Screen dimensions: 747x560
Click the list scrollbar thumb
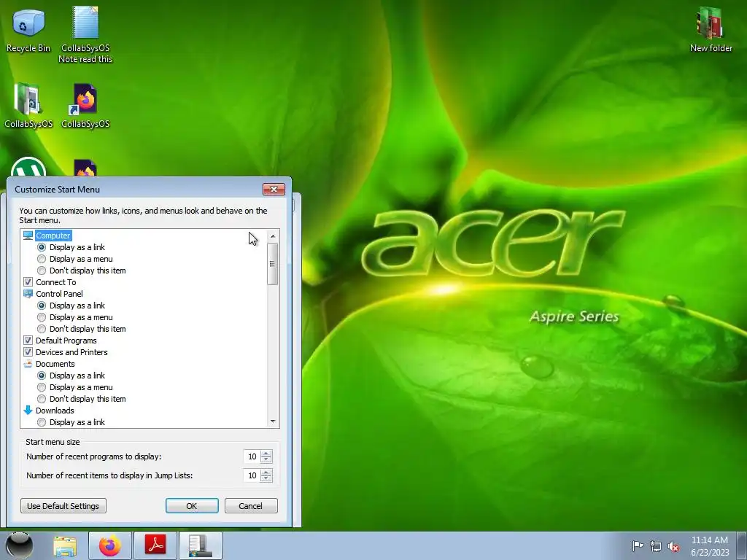273,264
